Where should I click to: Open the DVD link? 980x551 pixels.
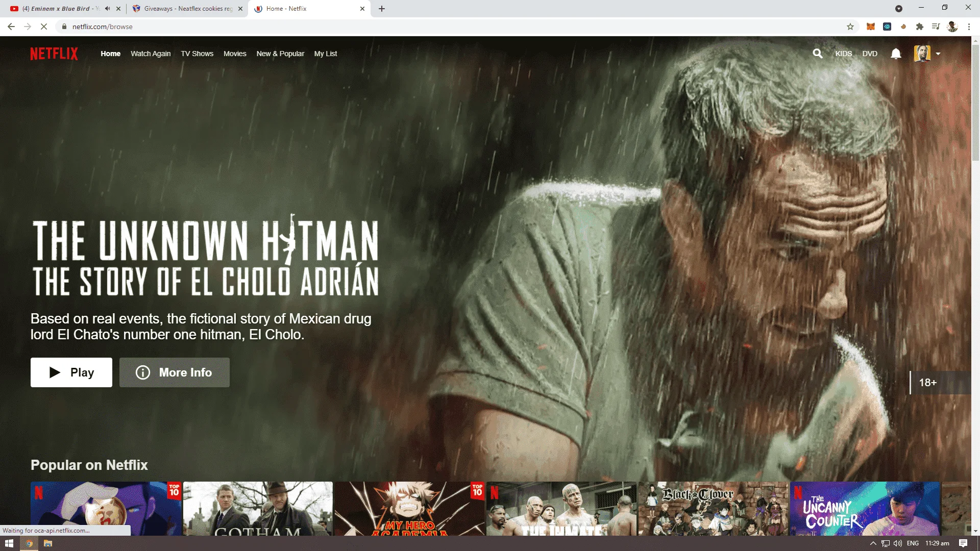[870, 54]
